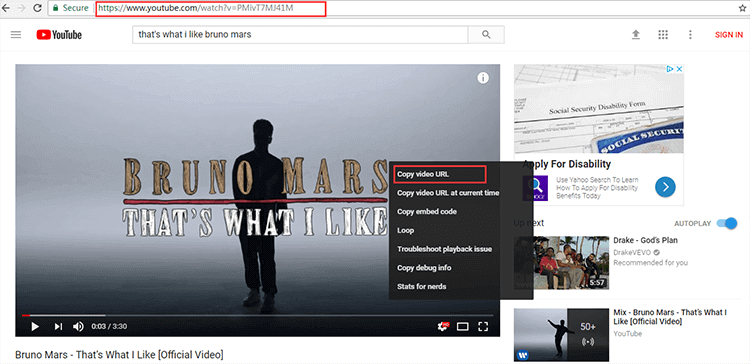Open the three-dot settings menu
This screenshot has height=364, width=750.
click(x=690, y=35)
